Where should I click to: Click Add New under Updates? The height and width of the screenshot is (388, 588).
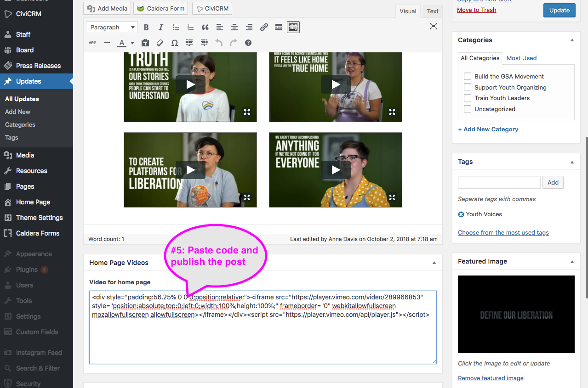(x=18, y=112)
